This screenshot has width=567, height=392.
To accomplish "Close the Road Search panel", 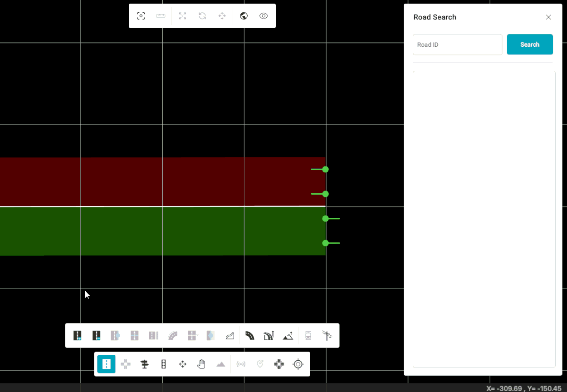I will pos(548,17).
